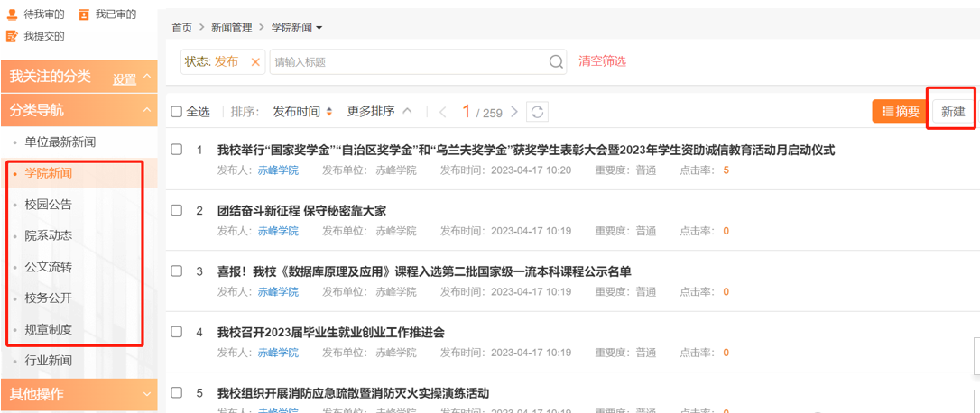Click the 我提交的 edit icon
This screenshot has width=980, height=413.
tap(11, 36)
